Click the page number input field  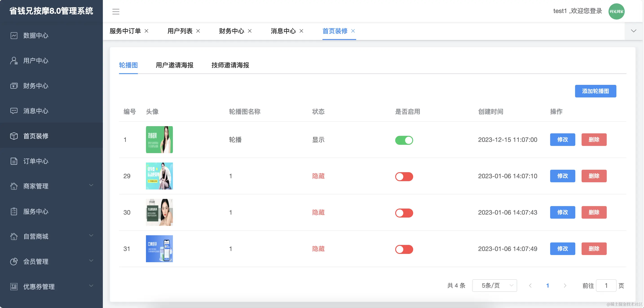pyautogui.click(x=606, y=285)
